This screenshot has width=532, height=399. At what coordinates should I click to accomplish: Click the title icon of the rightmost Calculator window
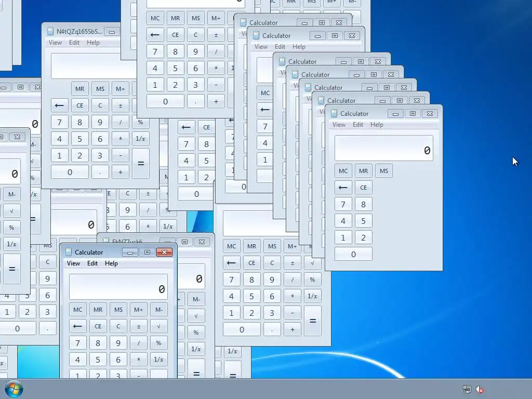point(334,113)
